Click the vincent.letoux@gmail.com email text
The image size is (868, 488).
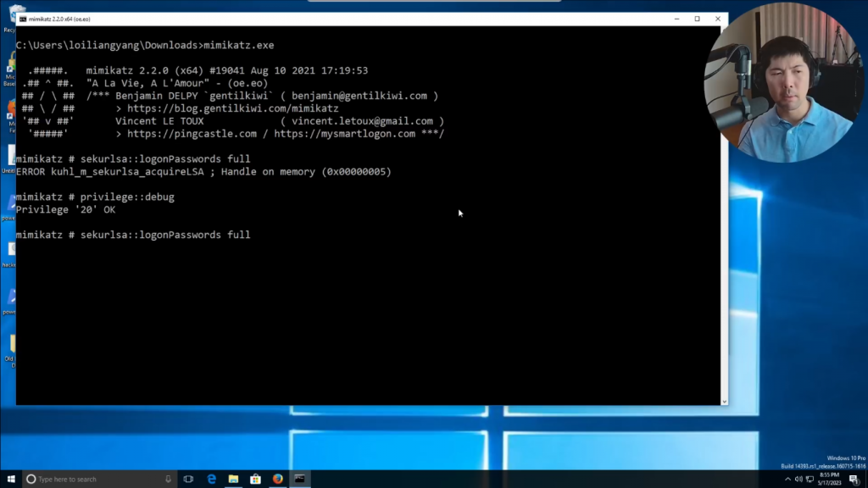(x=362, y=121)
